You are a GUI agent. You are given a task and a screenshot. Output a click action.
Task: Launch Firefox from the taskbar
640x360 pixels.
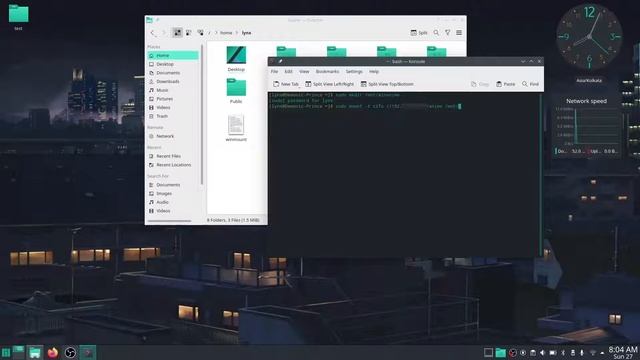coord(53,352)
